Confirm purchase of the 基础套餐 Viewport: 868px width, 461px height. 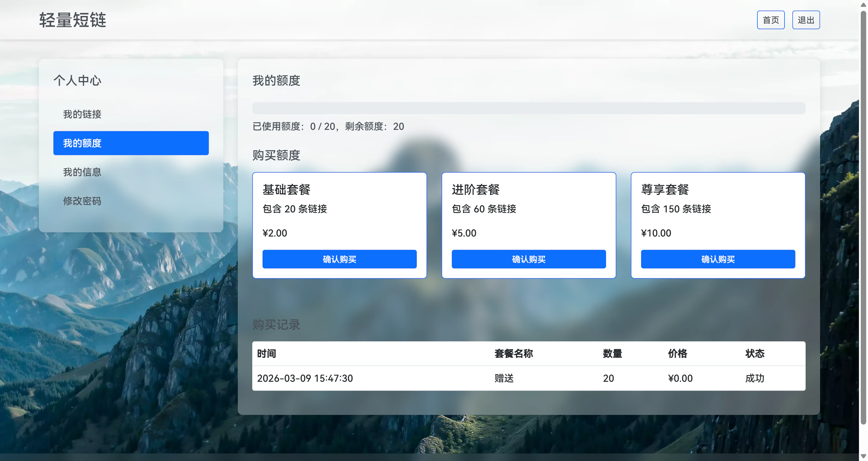point(339,259)
